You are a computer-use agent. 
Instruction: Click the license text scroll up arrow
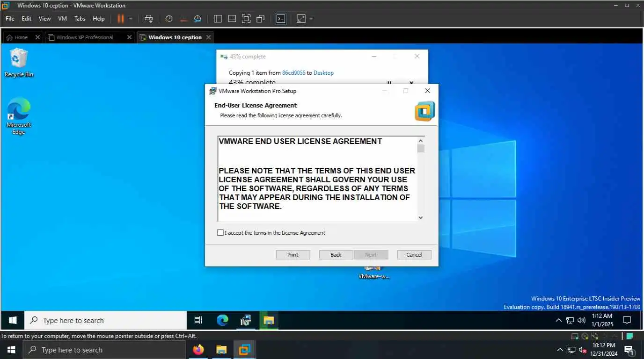[x=420, y=141]
